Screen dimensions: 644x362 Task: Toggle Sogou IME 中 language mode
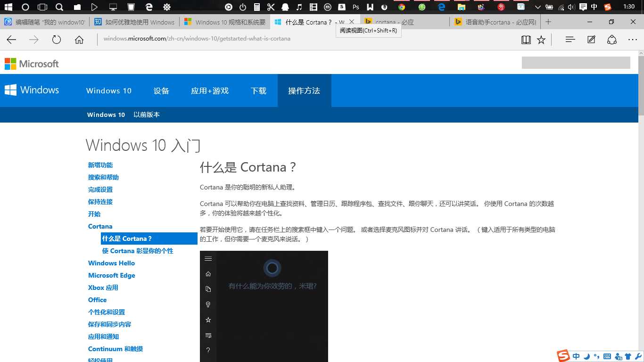(x=576, y=356)
